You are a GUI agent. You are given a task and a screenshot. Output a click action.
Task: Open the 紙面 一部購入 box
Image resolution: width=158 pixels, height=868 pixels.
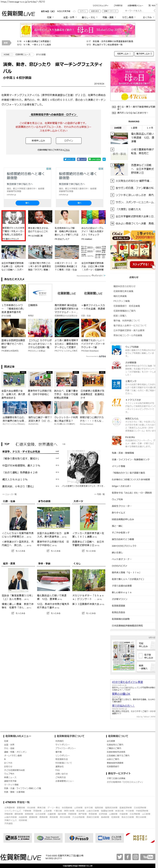coord(146,667)
